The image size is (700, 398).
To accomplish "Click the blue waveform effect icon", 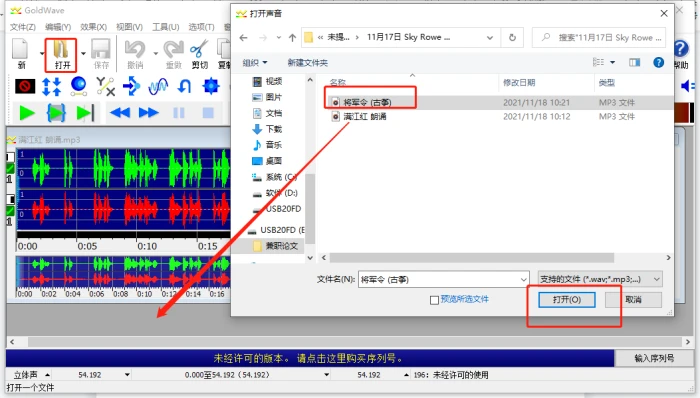I will click(x=158, y=86).
